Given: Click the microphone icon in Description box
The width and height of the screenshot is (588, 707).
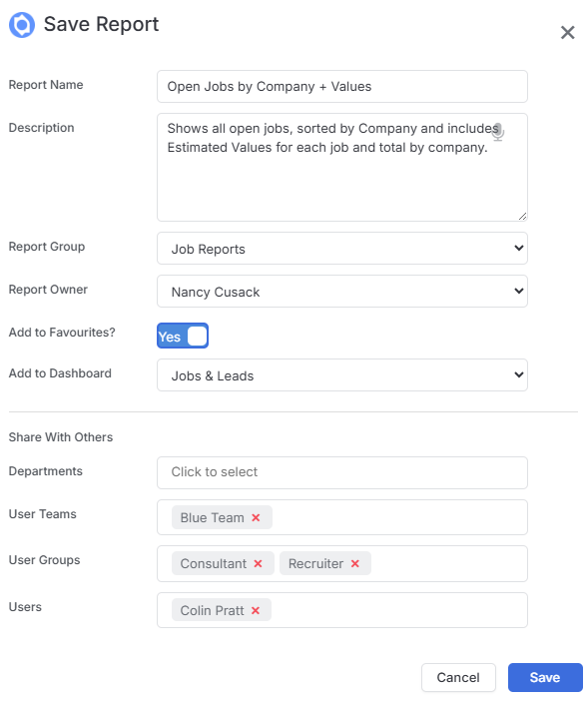Looking at the screenshot, I should point(498,132).
